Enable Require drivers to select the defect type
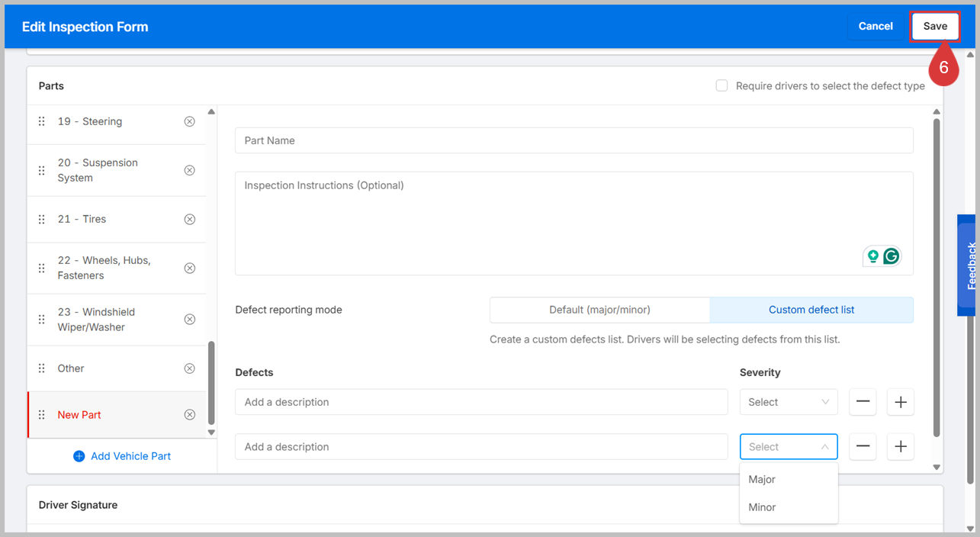The width and height of the screenshot is (980, 537). click(x=721, y=85)
